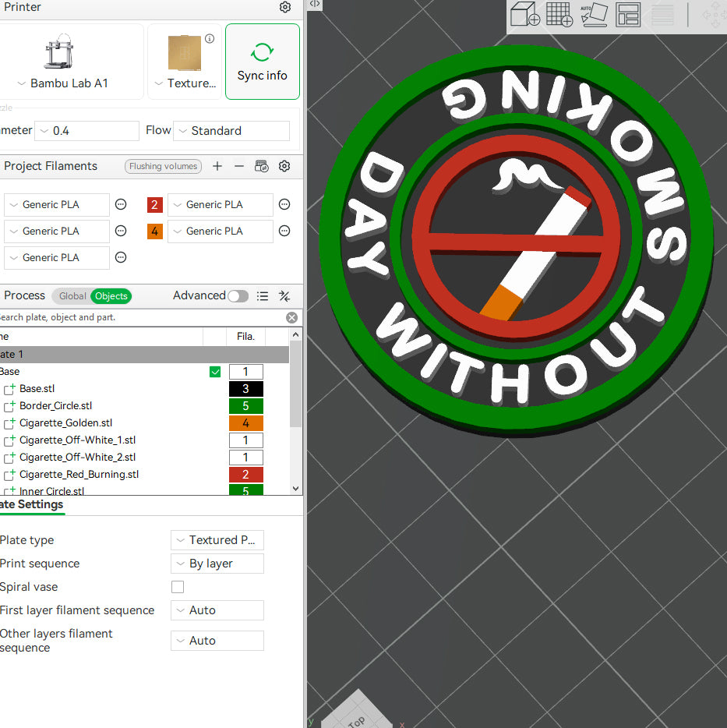Click the Arrange all objects icon

628,15
